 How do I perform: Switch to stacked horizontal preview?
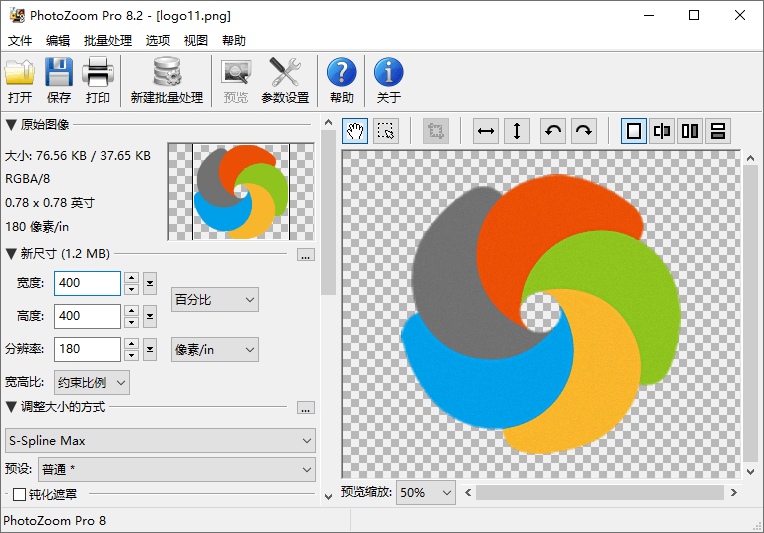pyautogui.click(x=718, y=131)
